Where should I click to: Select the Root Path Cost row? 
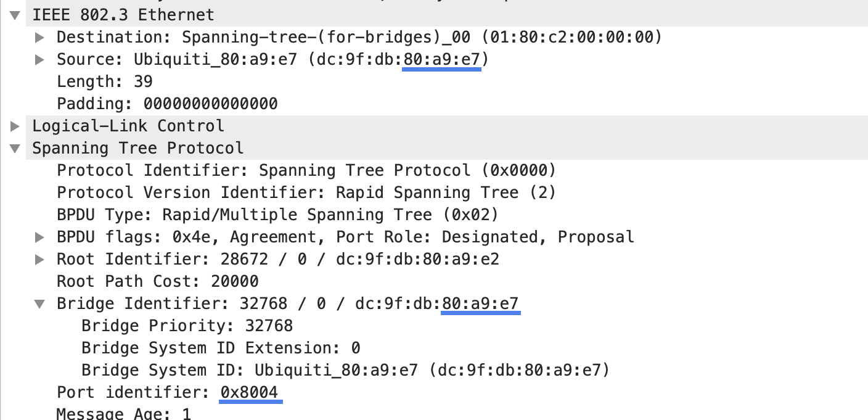pyautogui.click(x=447, y=281)
